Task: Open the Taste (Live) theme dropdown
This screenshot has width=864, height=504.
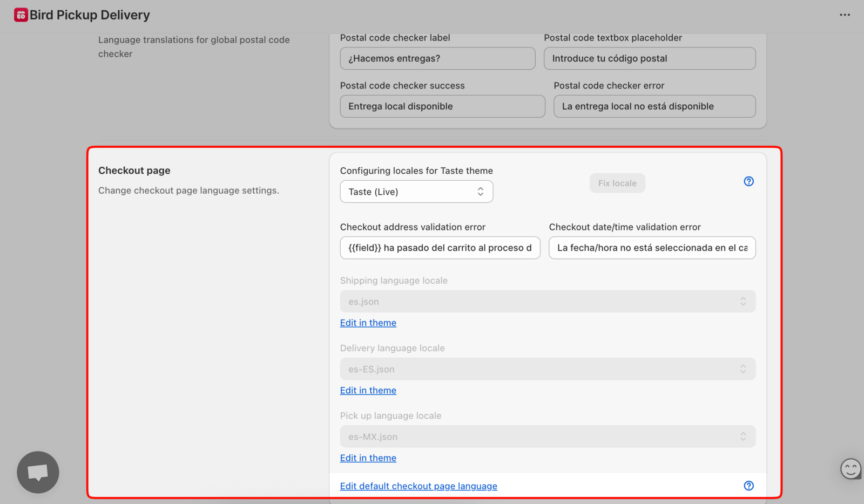Action: tap(416, 192)
